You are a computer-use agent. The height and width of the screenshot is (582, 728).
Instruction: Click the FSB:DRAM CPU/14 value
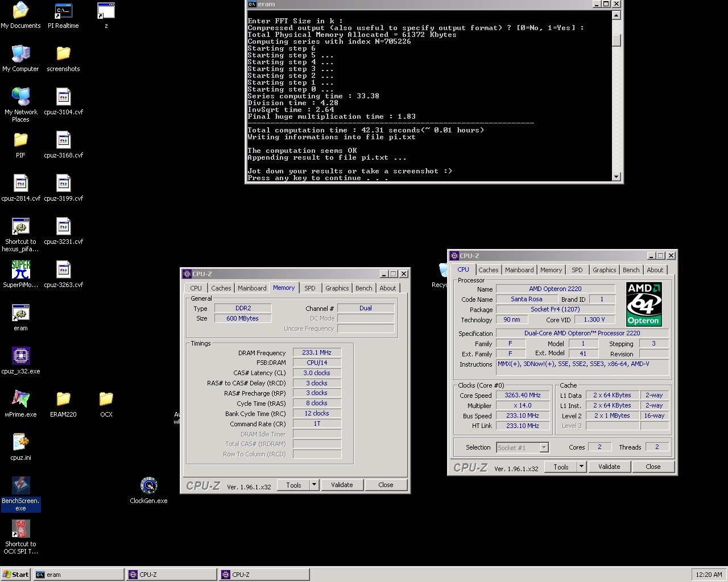click(317, 363)
